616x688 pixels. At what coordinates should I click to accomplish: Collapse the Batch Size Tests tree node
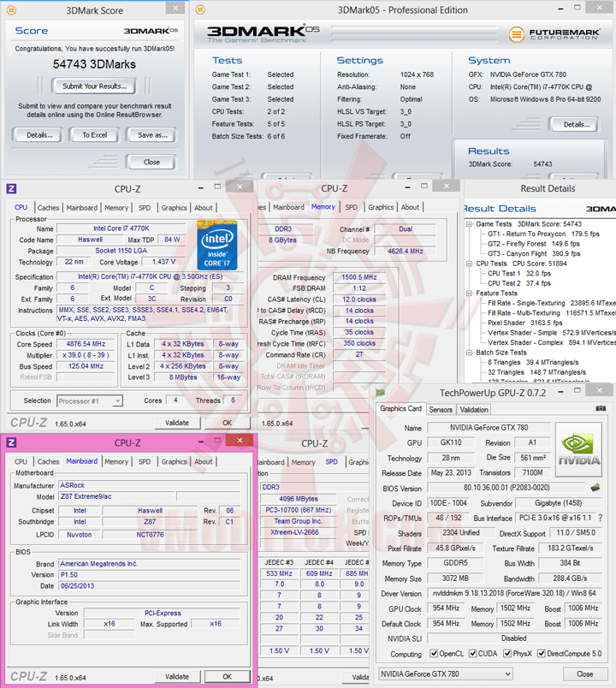click(469, 353)
